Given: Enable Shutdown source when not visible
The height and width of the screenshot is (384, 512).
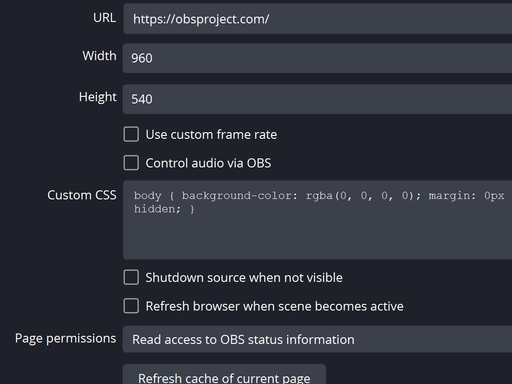Looking at the screenshot, I should (131, 277).
